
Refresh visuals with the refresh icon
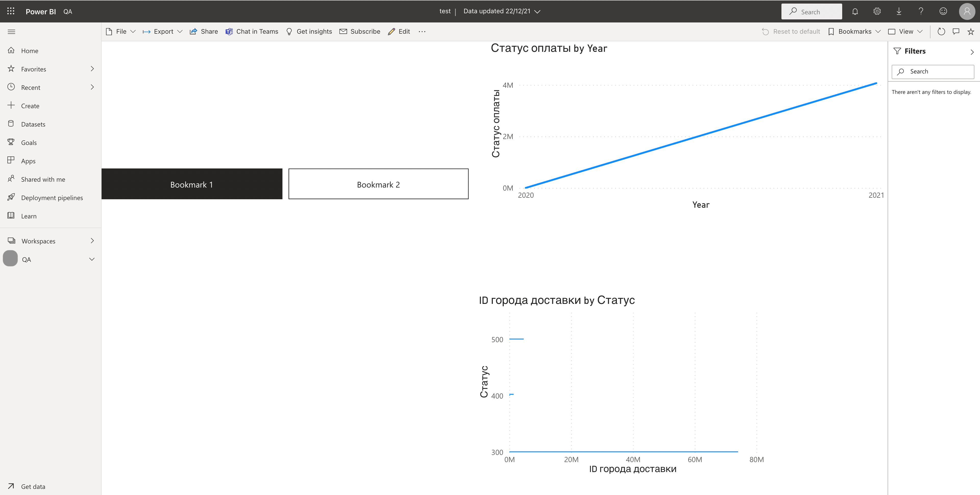coord(941,32)
